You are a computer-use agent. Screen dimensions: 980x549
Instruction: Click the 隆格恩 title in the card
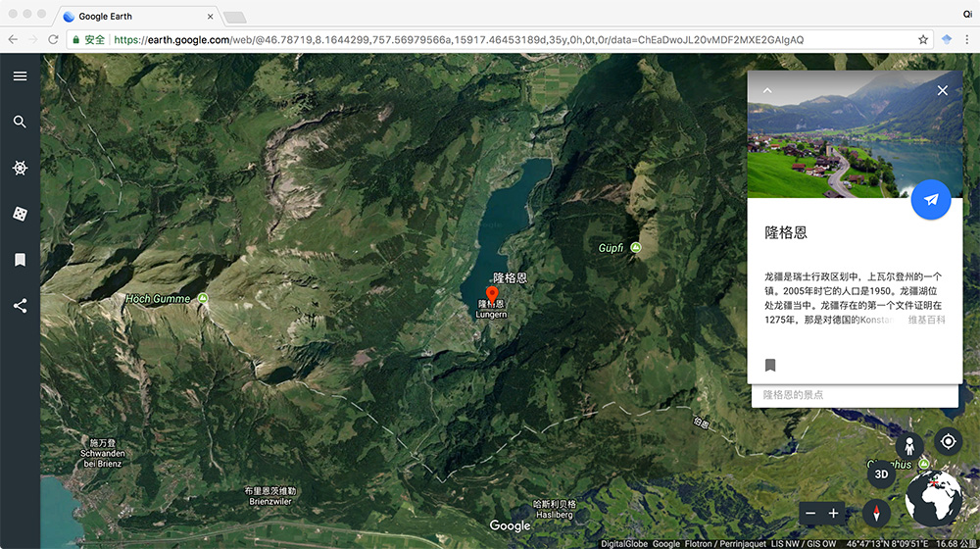point(786,232)
